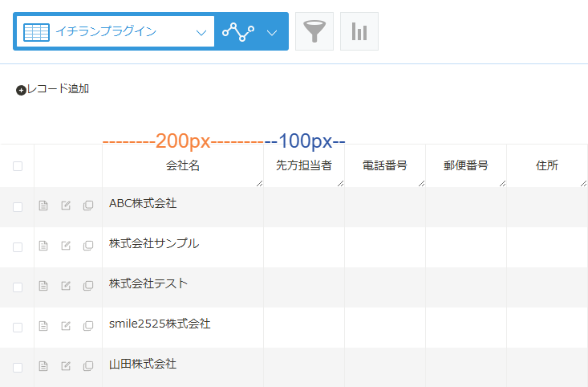Open the 山田株式会社 company name cell
The width and height of the screenshot is (588, 387).
(x=183, y=366)
